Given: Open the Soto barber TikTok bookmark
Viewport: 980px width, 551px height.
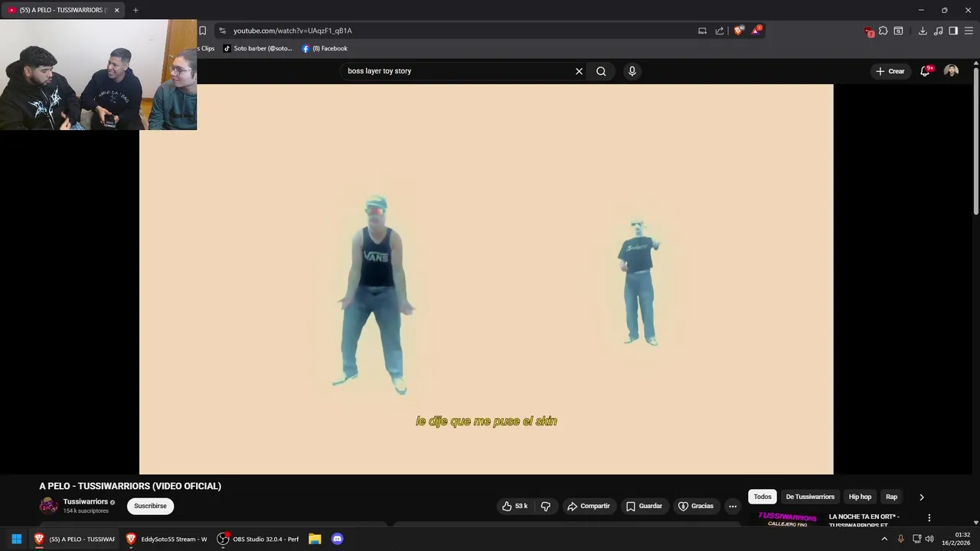Looking at the screenshot, I should (258, 48).
